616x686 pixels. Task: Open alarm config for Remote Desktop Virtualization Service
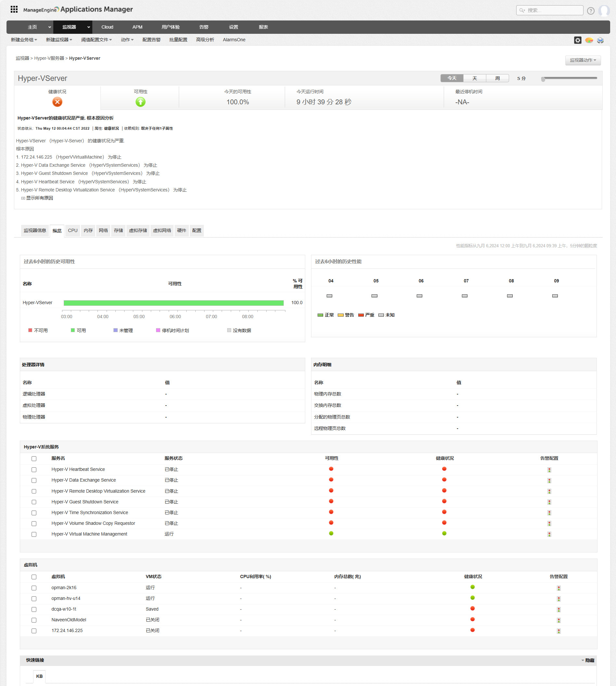(549, 491)
